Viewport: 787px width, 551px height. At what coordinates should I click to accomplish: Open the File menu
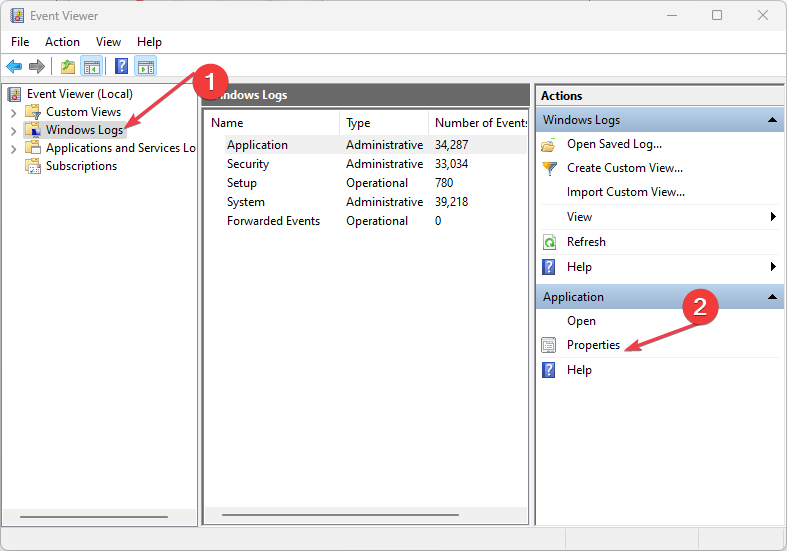pyautogui.click(x=20, y=42)
